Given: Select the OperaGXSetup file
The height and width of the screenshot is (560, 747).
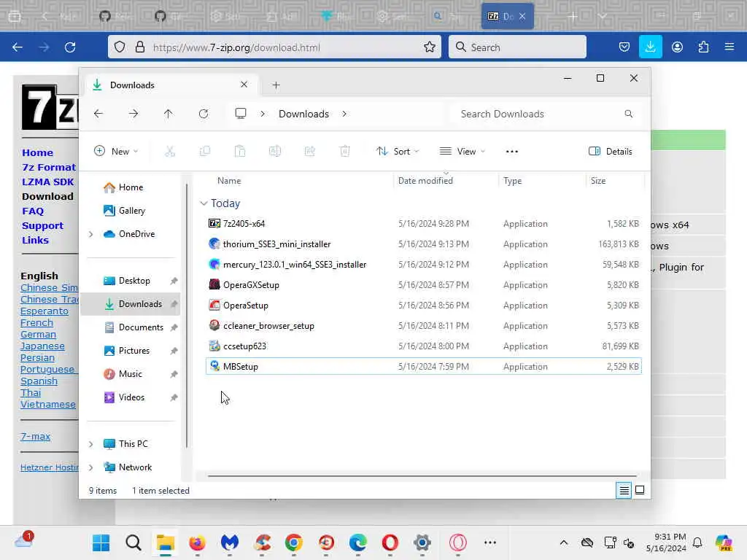Looking at the screenshot, I should click(424, 285).
